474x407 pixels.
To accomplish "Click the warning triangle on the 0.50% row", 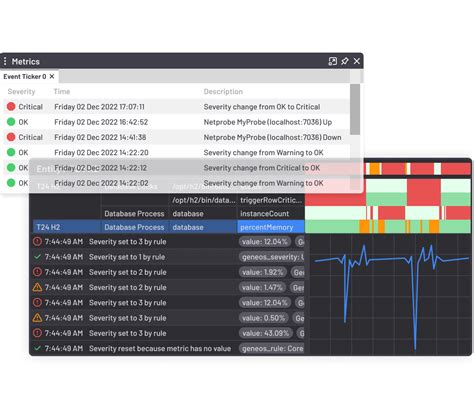I will coord(37,318).
